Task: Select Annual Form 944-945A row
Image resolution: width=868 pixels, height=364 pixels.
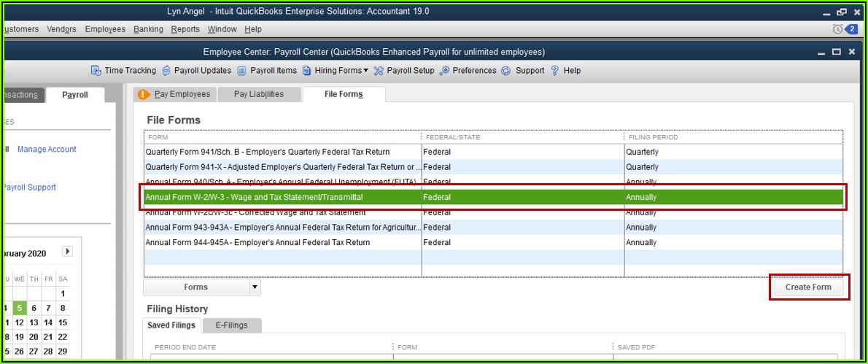Action: coord(257,242)
